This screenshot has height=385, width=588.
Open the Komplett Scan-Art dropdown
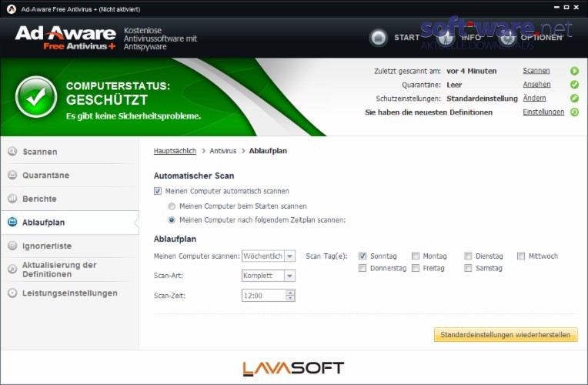[269, 276]
